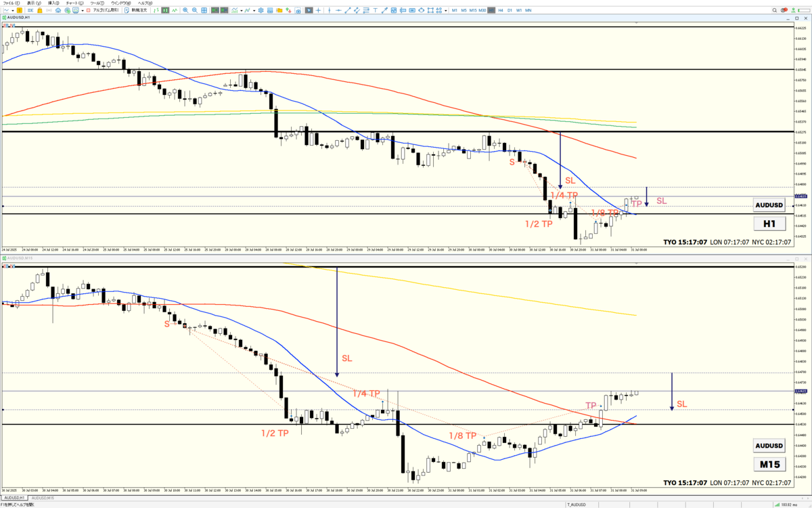Select the arrowed line tool

coord(384,11)
